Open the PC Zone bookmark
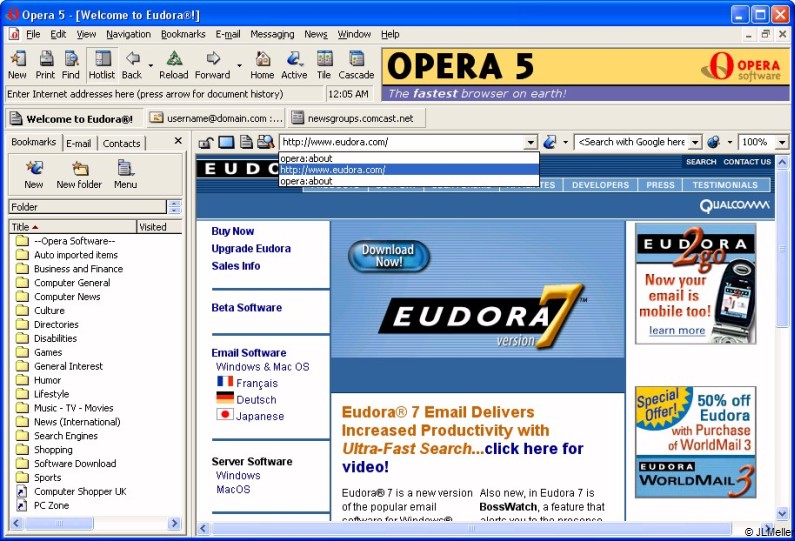The width and height of the screenshot is (795, 541). point(51,506)
